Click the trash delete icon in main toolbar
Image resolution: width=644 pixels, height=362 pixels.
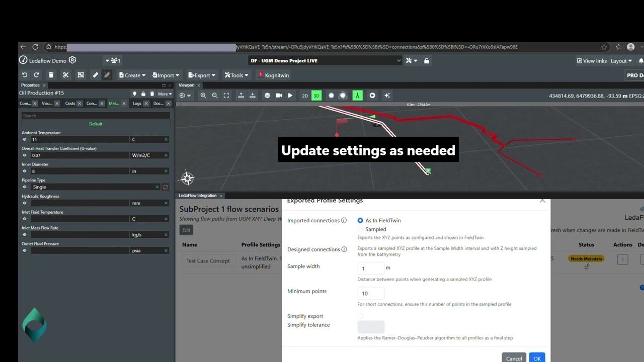pos(51,75)
